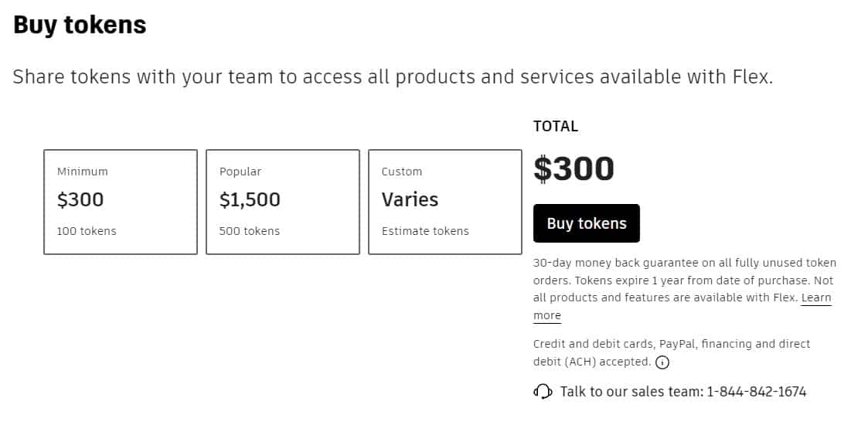Click the 100 tokens text in Minimum card
Viewport: 868px width, 442px height.
pos(87,231)
